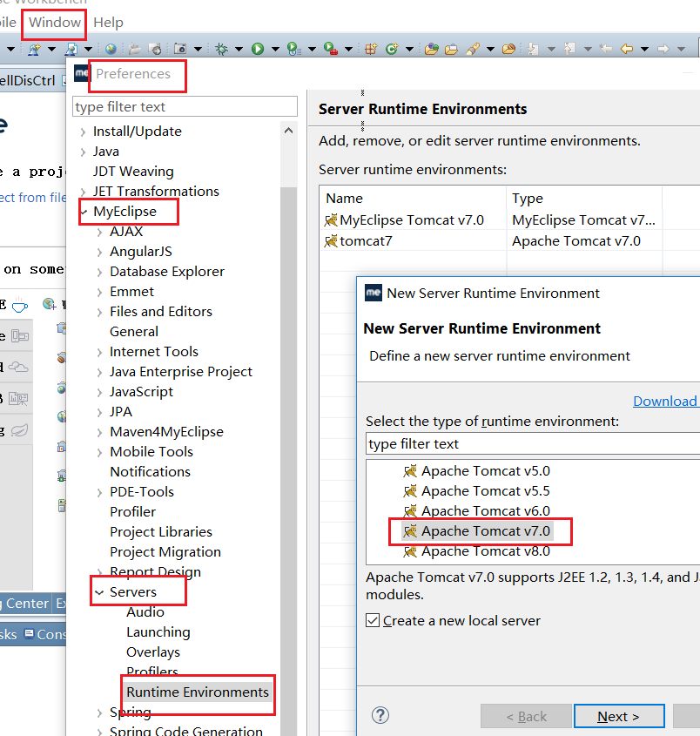Click the preferences tree scroll up arrow
Viewport: 700px width, 736px height.
(x=288, y=131)
